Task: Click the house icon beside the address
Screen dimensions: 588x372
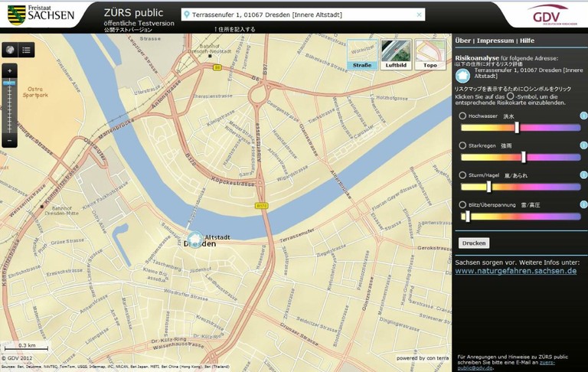Action: click(x=462, y=75)
